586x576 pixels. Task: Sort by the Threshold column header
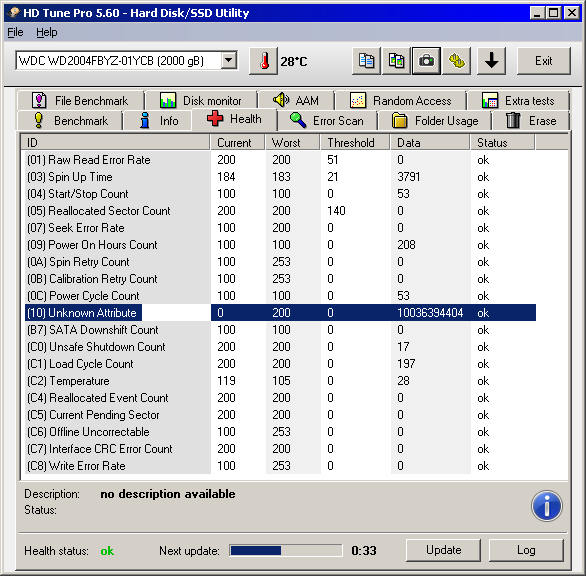click(355, 142)
